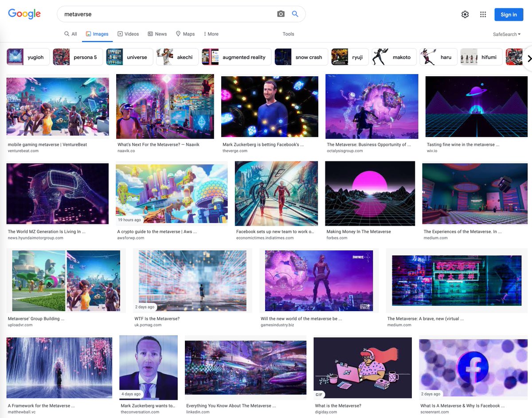Select the universe suggestion chip
This screenshot has width=532, height=418.
point(129,57)
